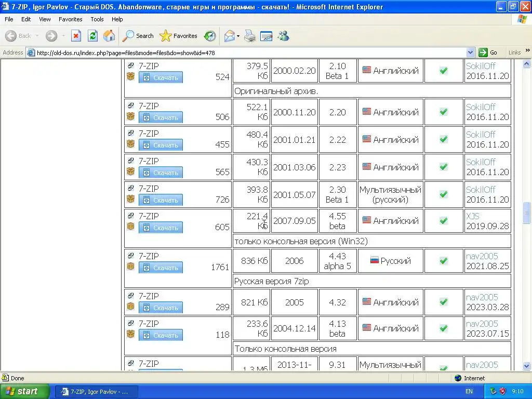
Task: Open nav2005 link dated 2021.08.25
Action: click(482, 256)
